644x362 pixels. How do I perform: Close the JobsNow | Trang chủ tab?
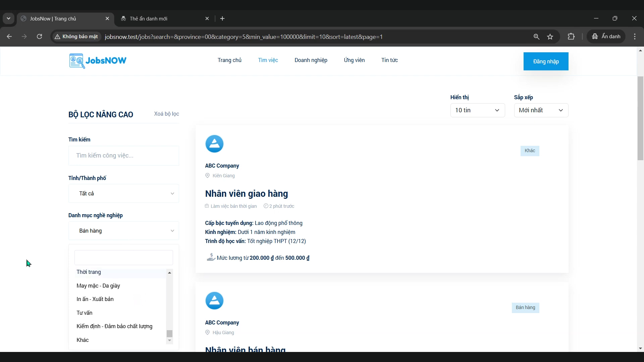107,18
